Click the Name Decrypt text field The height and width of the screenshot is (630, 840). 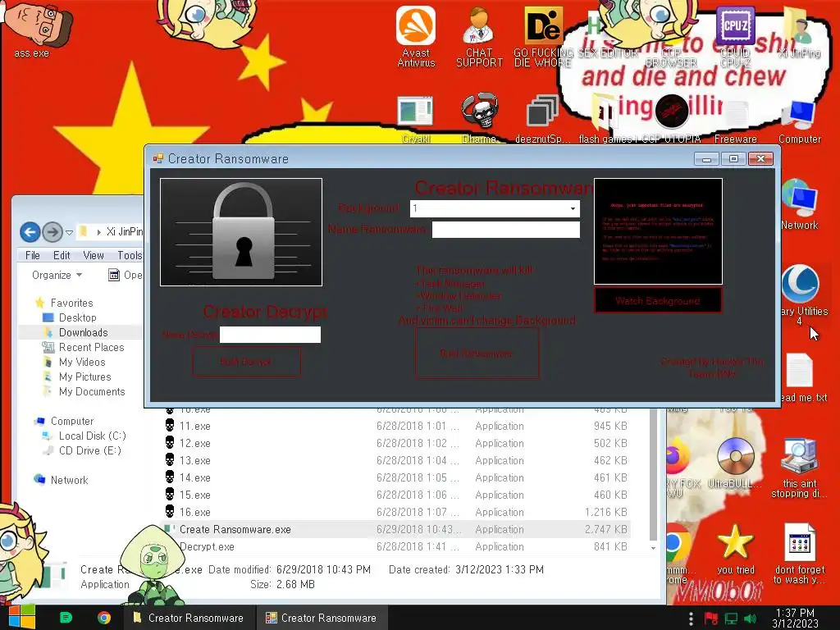(x=270, y=335)
